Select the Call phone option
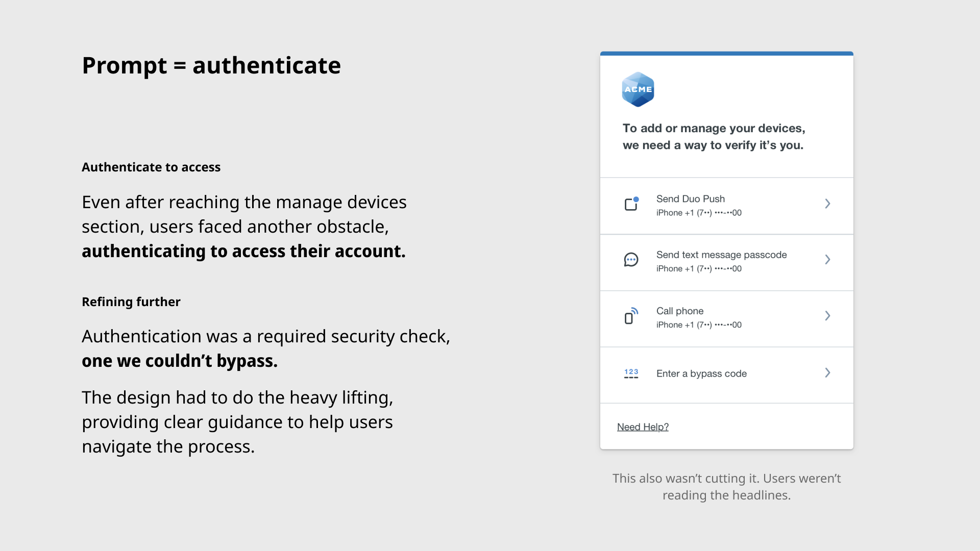Image resolution: width=980 pixels, height=551 pixels. point(727,319)
